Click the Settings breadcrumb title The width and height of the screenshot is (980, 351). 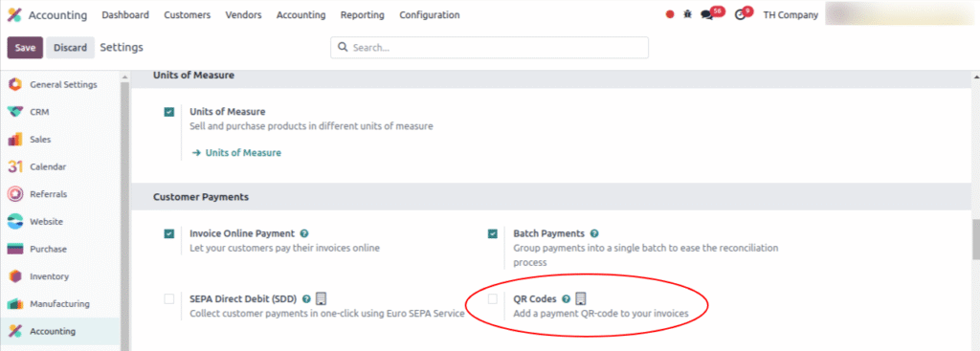coord(122,47)
